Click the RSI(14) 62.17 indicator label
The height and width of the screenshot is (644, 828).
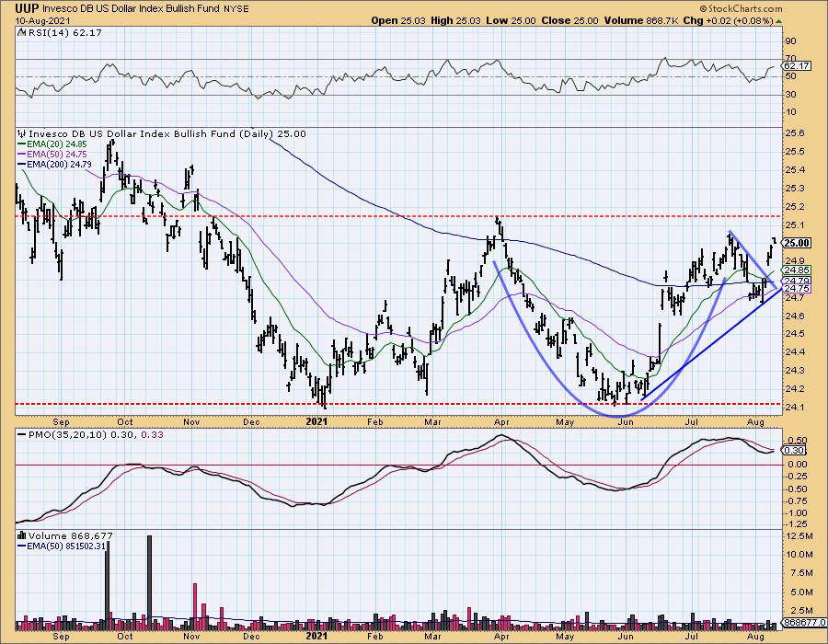pyautogui.click(x=63, y=33)
